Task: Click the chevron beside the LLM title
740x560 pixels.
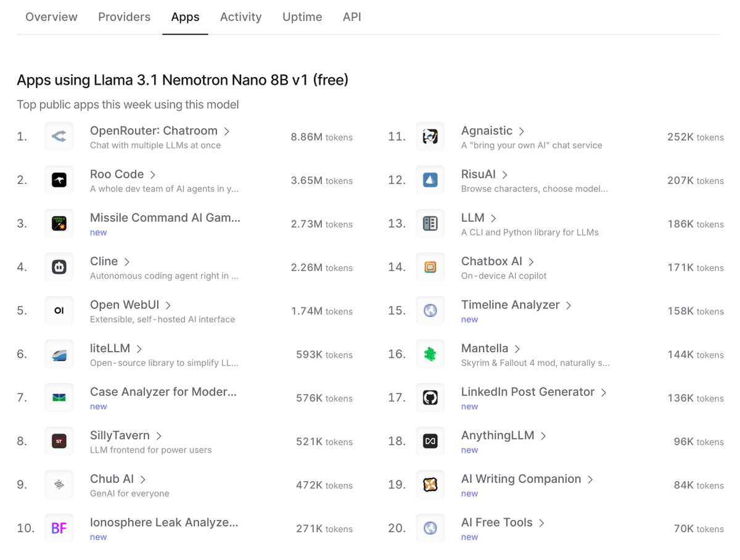Action: pyautogui.click(x=493, y=218)
